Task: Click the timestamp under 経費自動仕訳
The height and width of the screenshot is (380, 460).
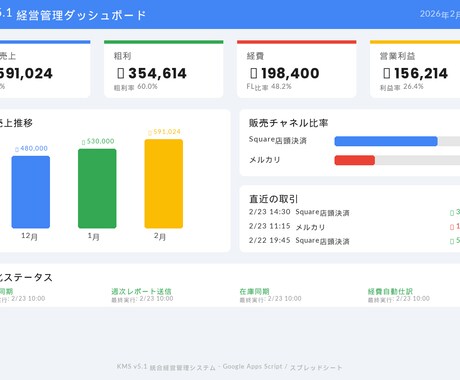Action: click(399, 299)
